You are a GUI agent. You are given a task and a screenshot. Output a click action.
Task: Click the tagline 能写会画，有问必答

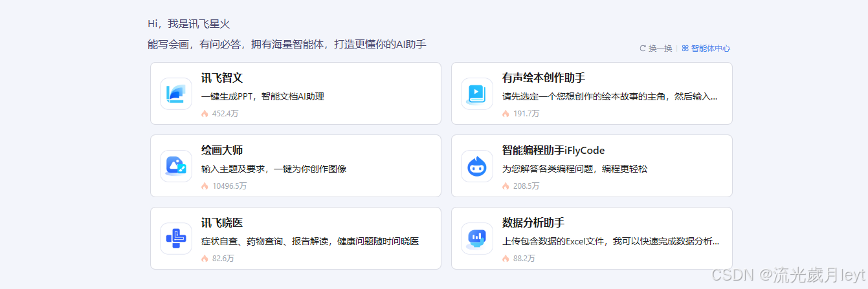287,45
